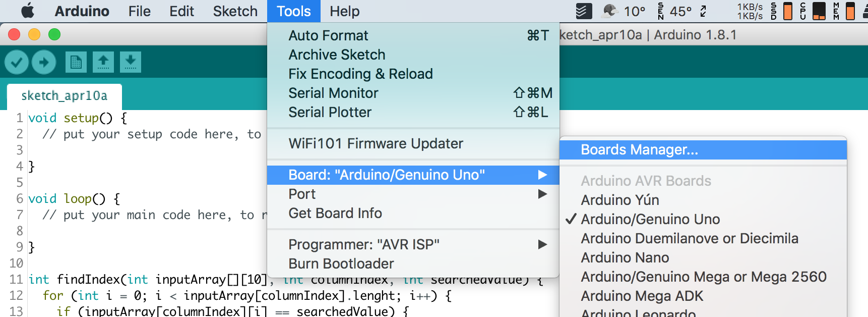
Task: Choose Arduino Nano as the board
Action: click(625, 257)
